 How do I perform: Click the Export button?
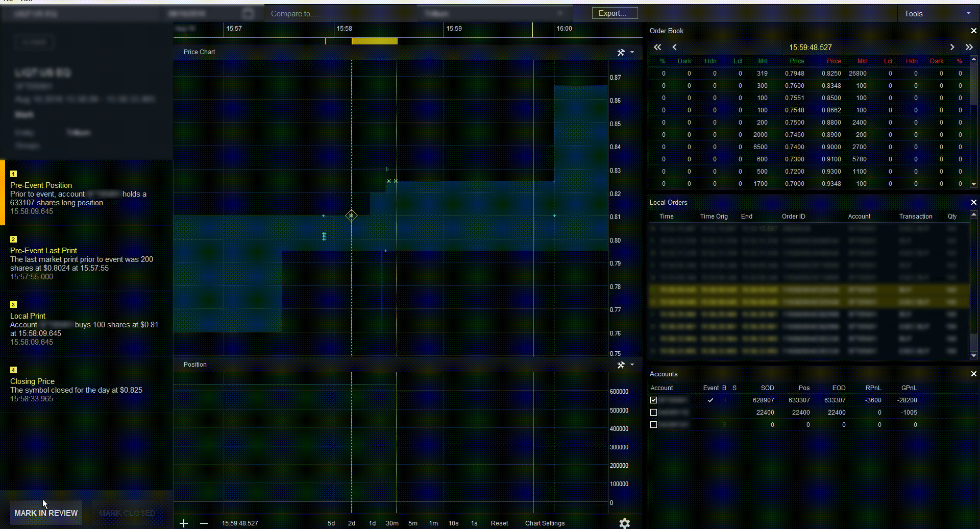click(x=615, y=13)
